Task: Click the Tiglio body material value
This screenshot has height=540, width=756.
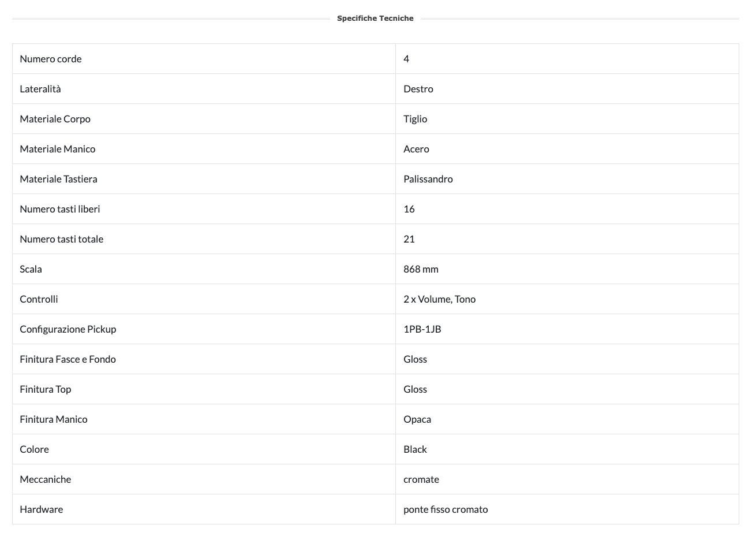Action: click(416, 119)
